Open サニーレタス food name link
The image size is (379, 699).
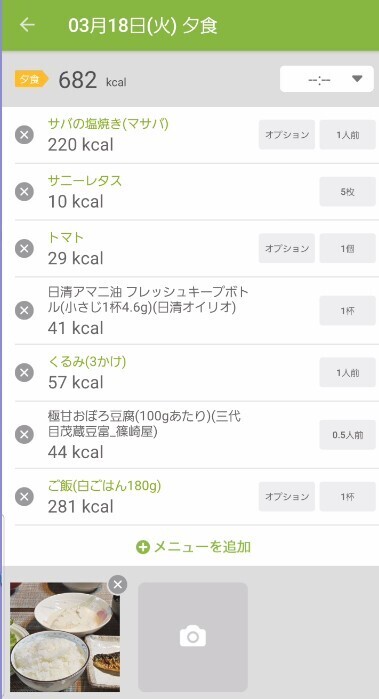click(85, 181)
